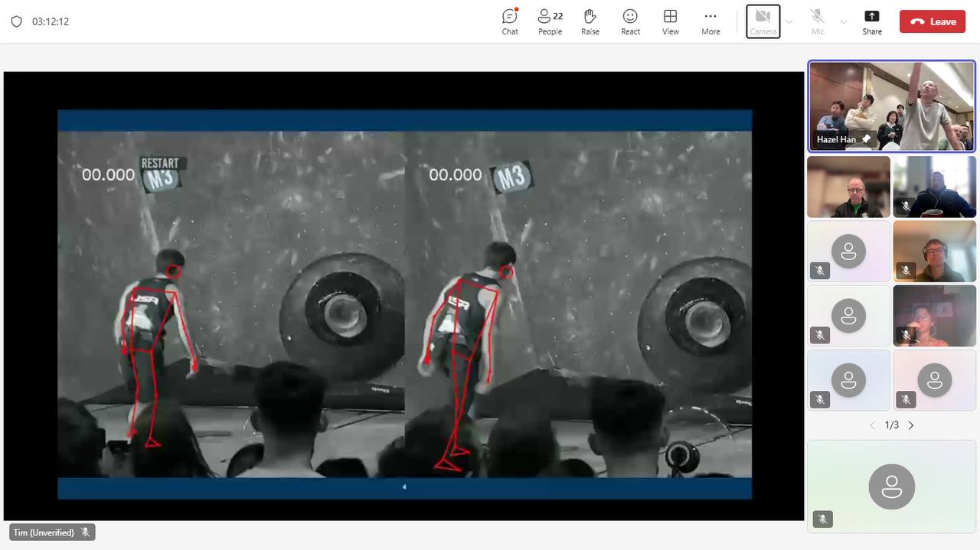This screenshot has height=550, width=980.
Task: Unmute the Mic
Action: [x=818, y=21]
